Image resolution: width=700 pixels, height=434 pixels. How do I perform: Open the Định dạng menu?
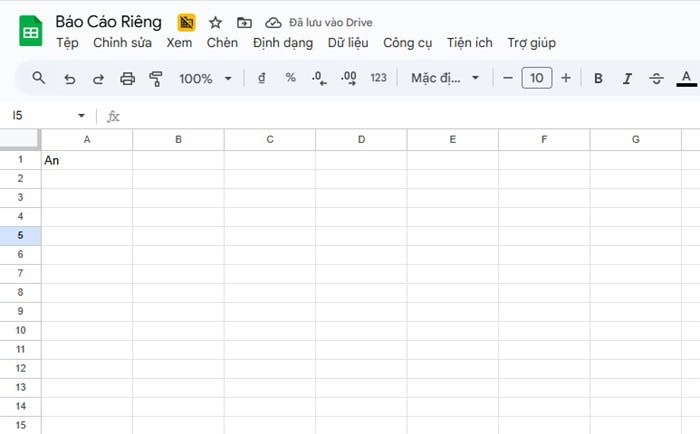coord(283,43)
